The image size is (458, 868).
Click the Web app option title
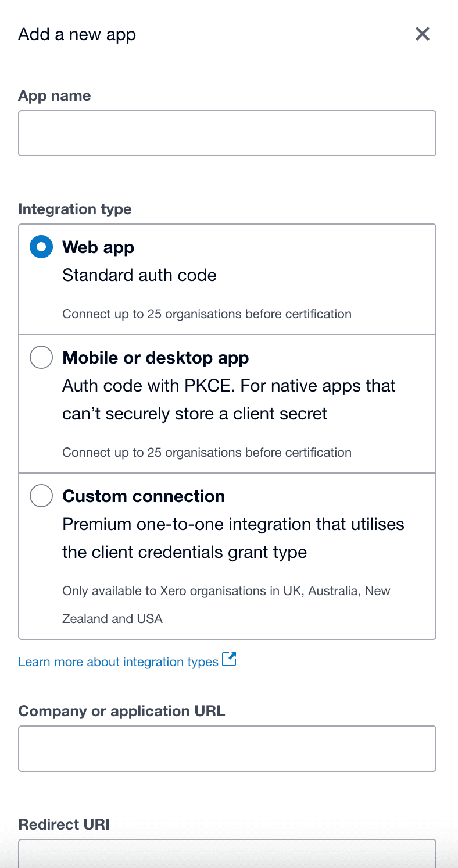(x=98, y=247)
